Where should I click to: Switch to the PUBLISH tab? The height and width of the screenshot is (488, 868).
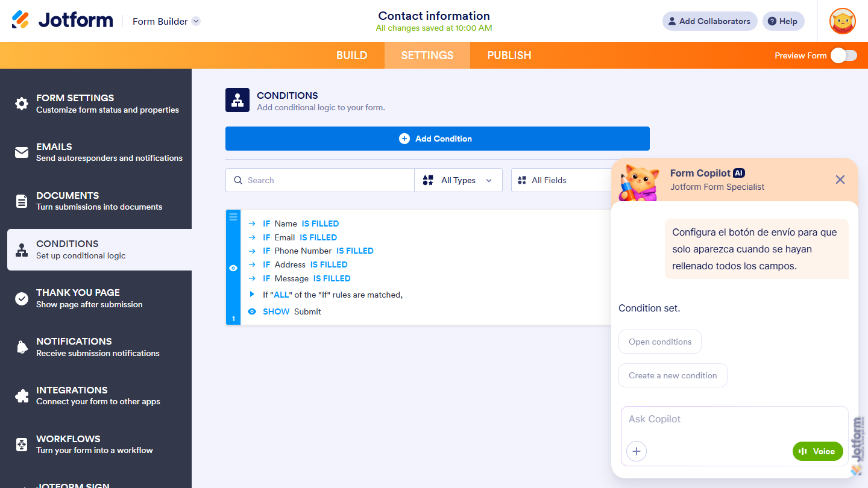point(509,55)
